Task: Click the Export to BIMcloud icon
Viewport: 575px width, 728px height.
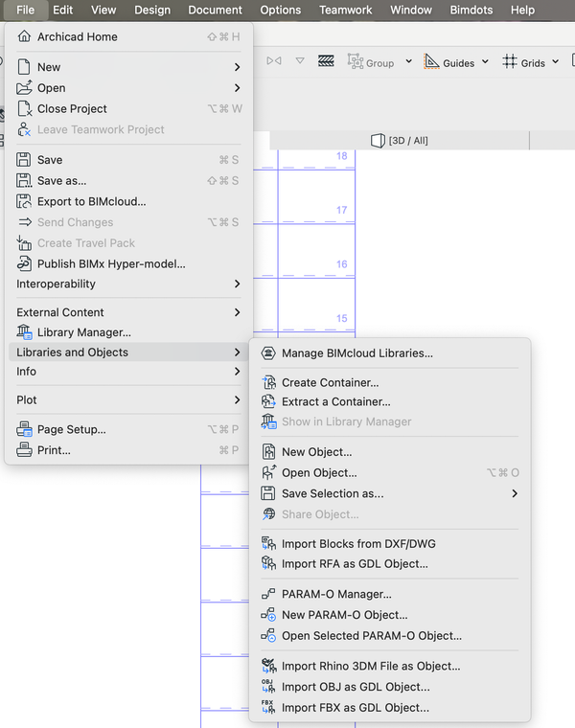Action: point(24,201)
